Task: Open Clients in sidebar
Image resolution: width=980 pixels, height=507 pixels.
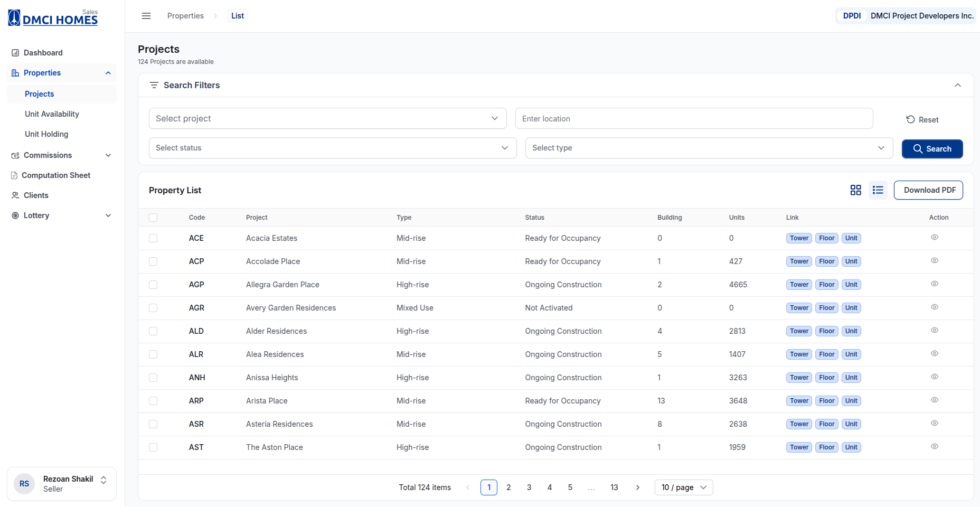Action: [x=62, y=195]
